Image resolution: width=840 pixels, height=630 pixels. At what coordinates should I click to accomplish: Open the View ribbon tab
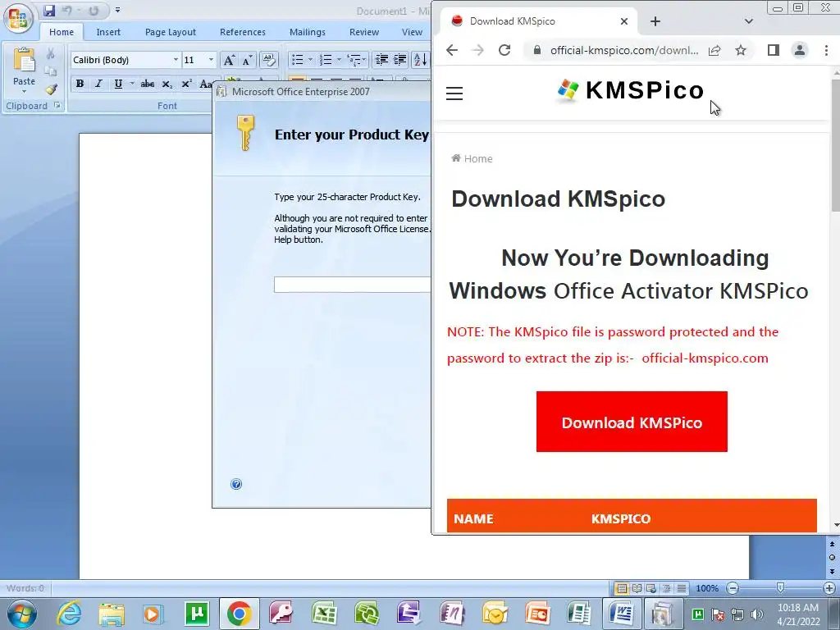point(412,32)
